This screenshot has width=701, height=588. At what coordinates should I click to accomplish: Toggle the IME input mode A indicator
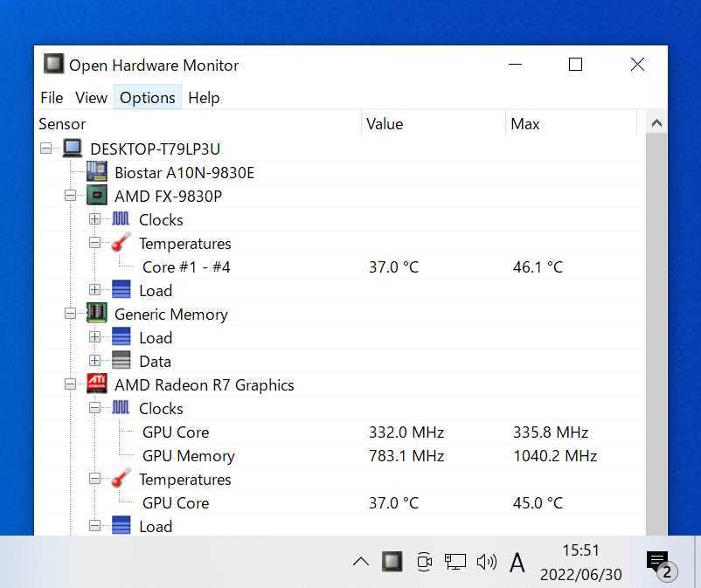(x=517, y=563)
